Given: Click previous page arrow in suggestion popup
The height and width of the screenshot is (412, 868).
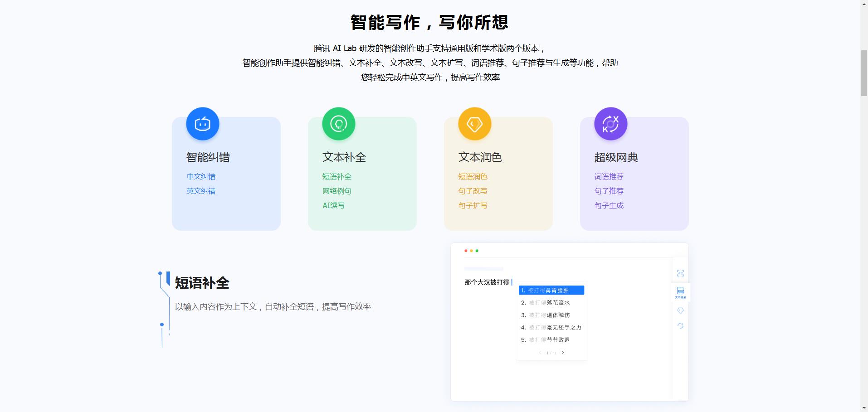Looking at the screenshot, I should tap(540, 353).
